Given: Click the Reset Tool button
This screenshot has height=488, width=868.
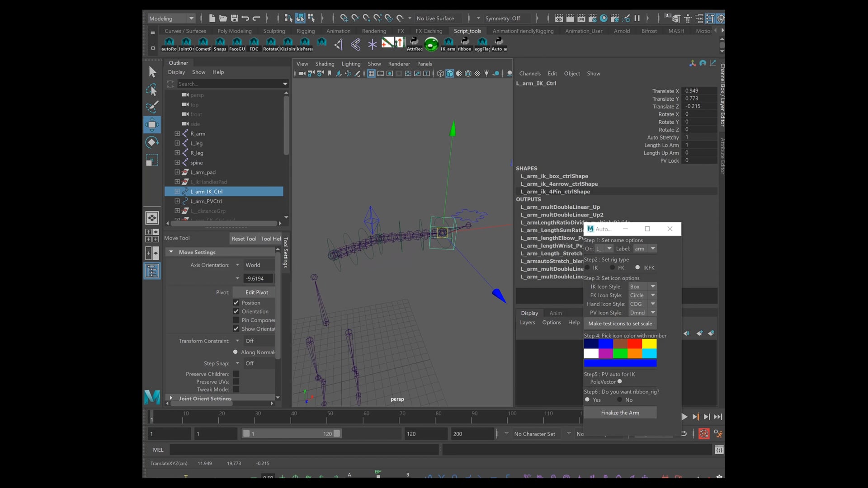Looking at the screenshot, I should click(244, 239).
